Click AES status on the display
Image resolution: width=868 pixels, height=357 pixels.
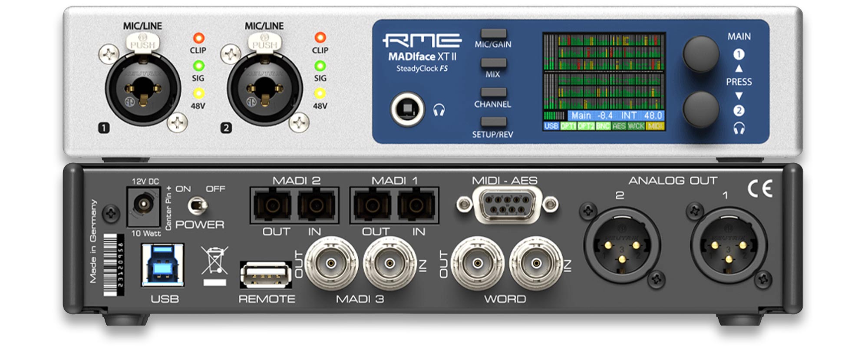(619, 126)
